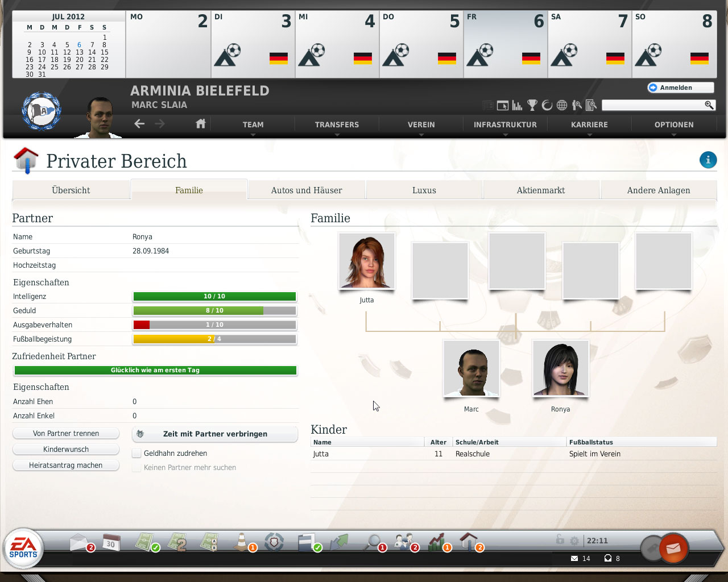Click the Intelligenz 10/10 bar
Screen dimensions: 728x582
click(x=214, y=296)
